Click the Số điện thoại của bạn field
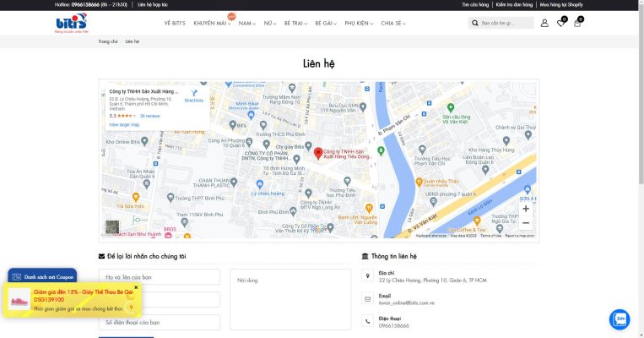The width and height of the screenshot is (644, 338). click(159, 323)
